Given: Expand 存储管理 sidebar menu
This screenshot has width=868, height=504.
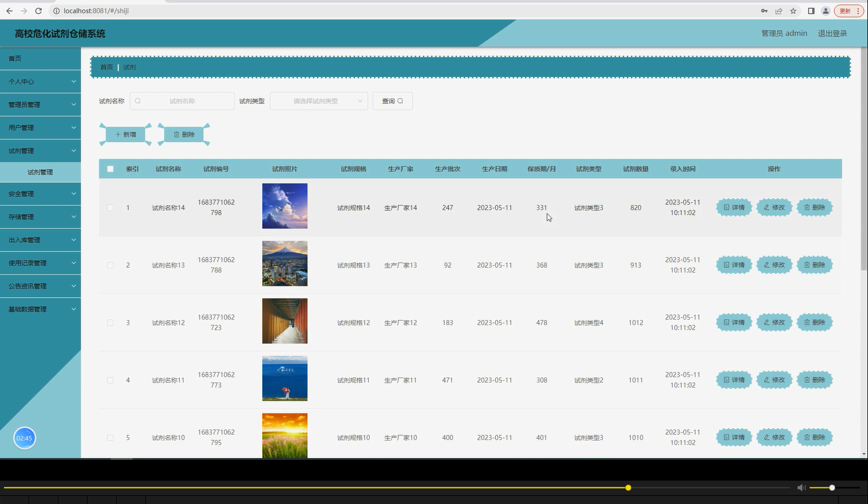Looking at the screenshot, I should (40, 217).
